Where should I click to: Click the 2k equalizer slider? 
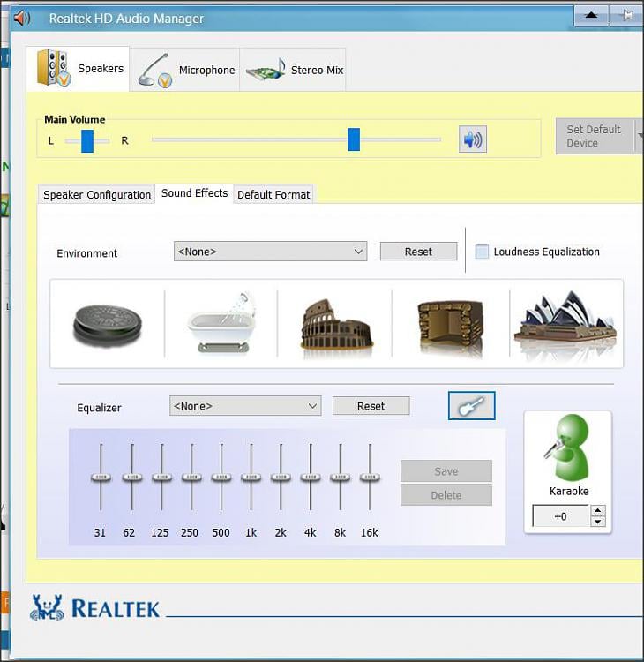[281, 477]
